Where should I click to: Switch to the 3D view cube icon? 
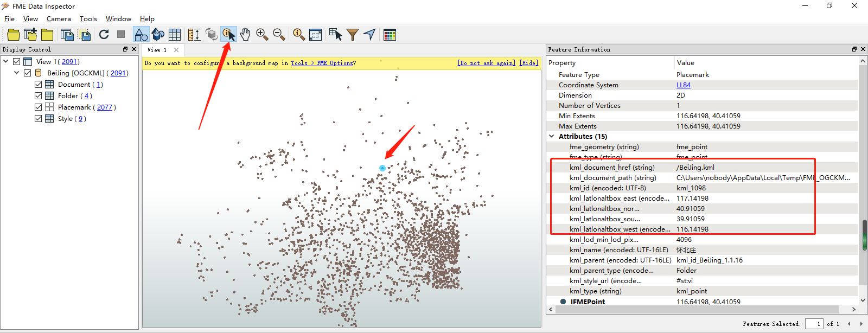coord(158,35)
